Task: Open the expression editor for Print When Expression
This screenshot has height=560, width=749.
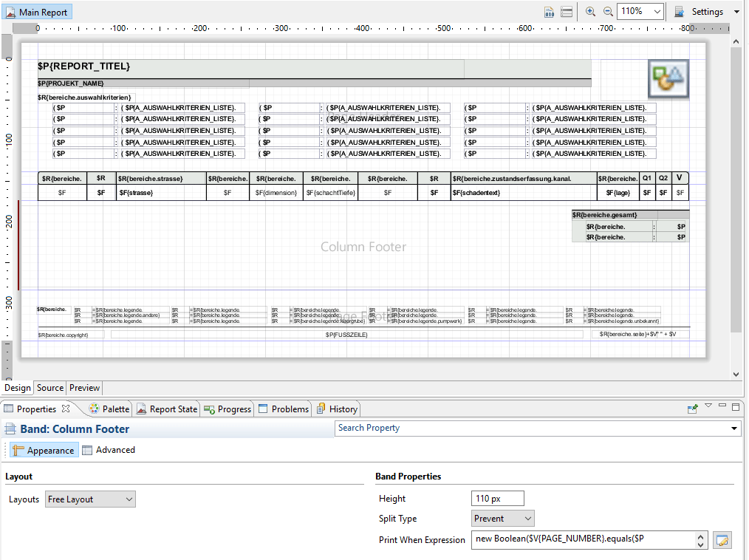Action: point(722,540)
